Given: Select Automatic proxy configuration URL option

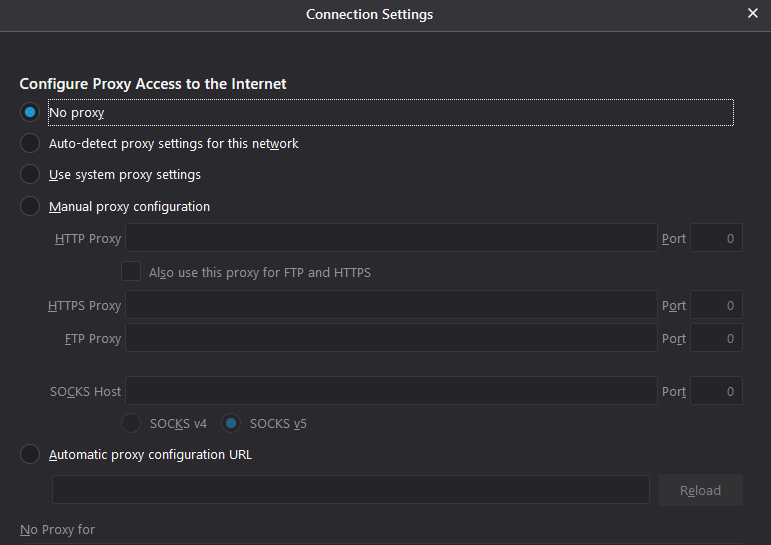Looking at the screenshot, I should 30,454.
